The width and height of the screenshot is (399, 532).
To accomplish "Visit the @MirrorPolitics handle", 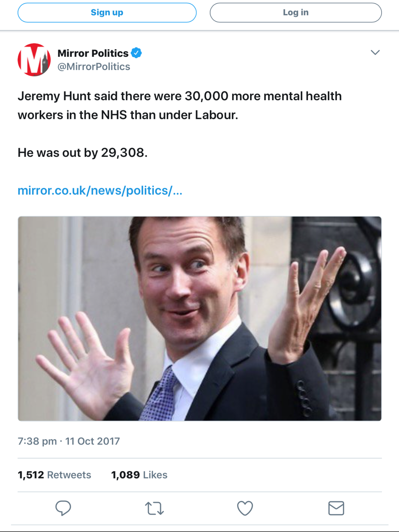I will 94,67.
